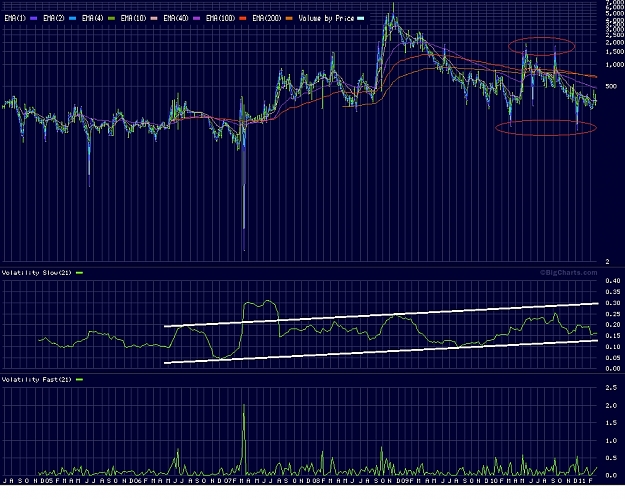Click the EMA(10) legend label
The width and height of the screenshot is (625, 499).
pos(133,18)
